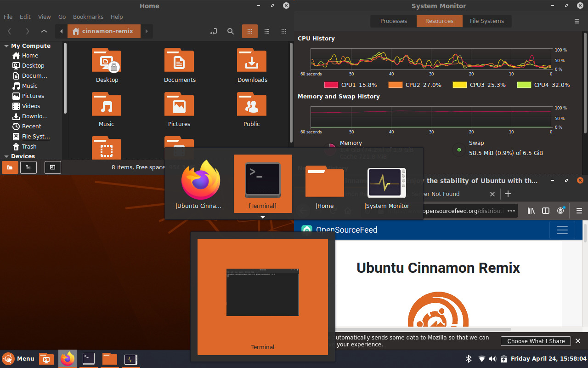This screenshot has width=588, height=368.
Task: Switch to the Processes tab in System Monitor
Action: tap(393, 21)
